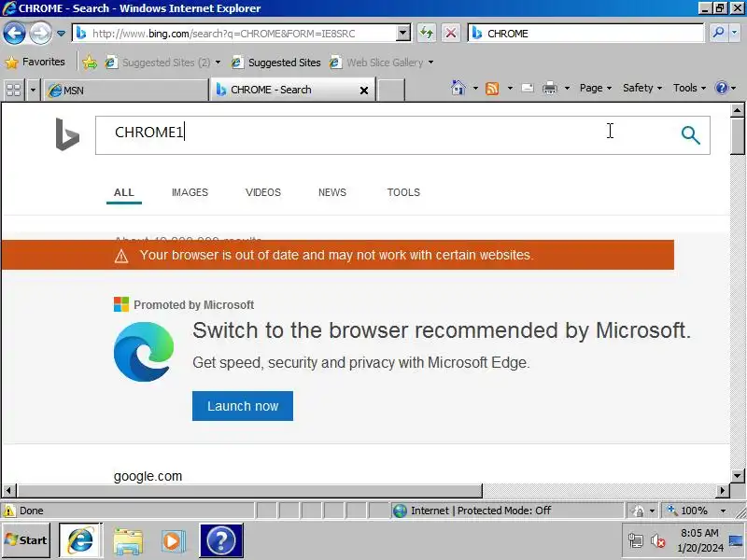Click the google.com result text
The width and height of the screenshot is (747, 560).
(x=148, y=476)
